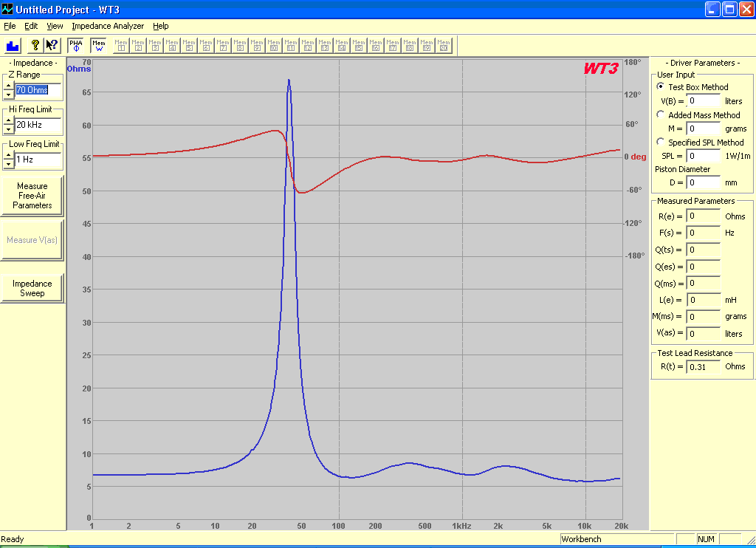Choose the Added Mass Method option
This screenshot has width=756, height=548.
(660, 114)
